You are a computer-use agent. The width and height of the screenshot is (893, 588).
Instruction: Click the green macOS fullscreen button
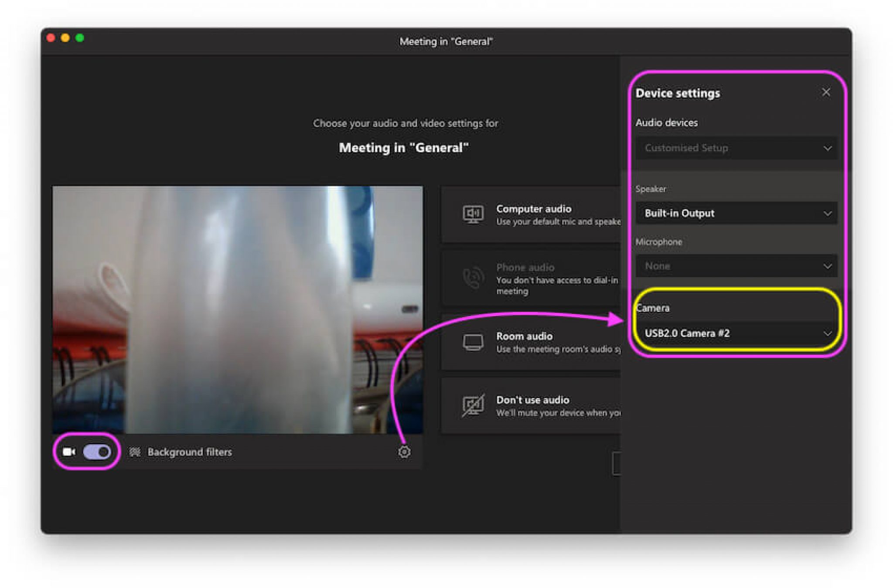pos(80,38)
